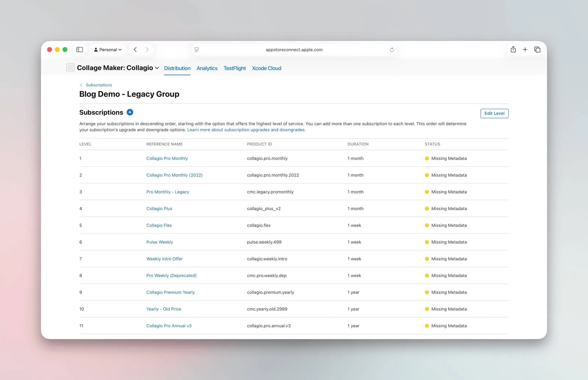Expand the Collage Maker: Collagio app dropdown
Viewport: 588px width, 380px height.
coord(118,68)
